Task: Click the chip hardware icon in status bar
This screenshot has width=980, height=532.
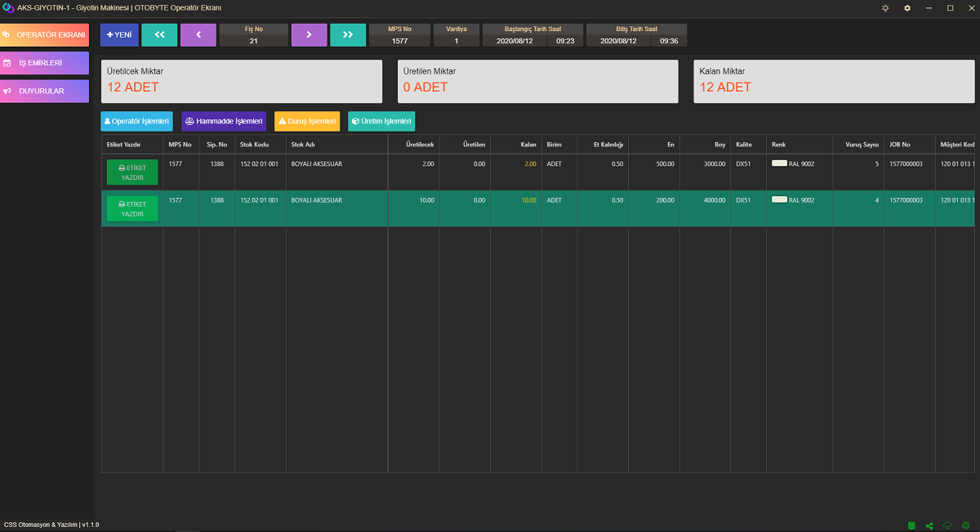Action: point(965,525)
